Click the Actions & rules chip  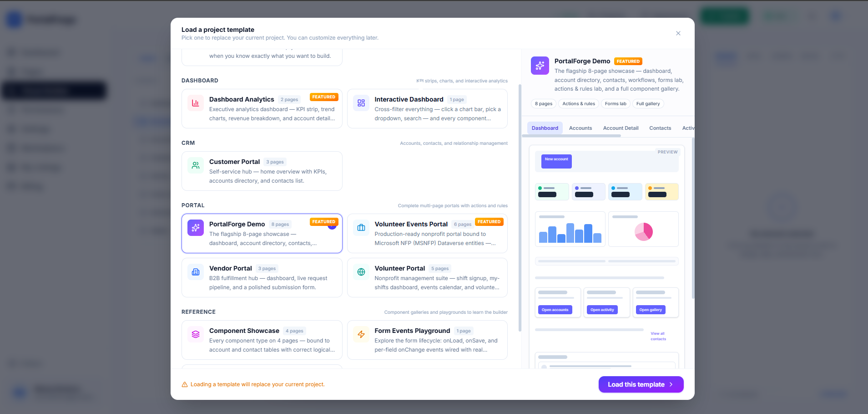[579, 103]
